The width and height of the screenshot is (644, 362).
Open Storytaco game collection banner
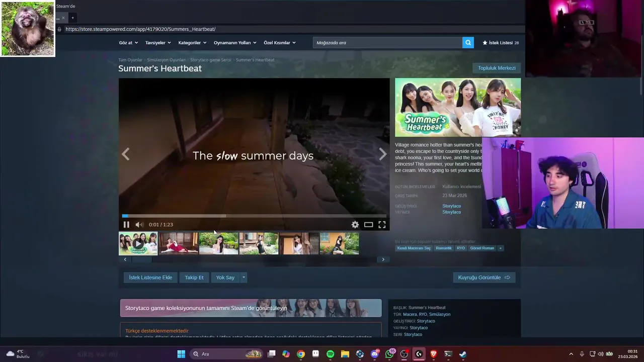pos(251,308)
